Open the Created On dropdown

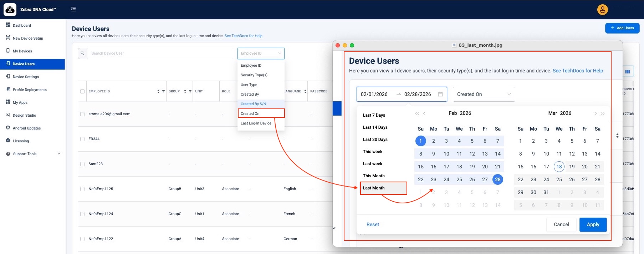click(x=484, y=94)
